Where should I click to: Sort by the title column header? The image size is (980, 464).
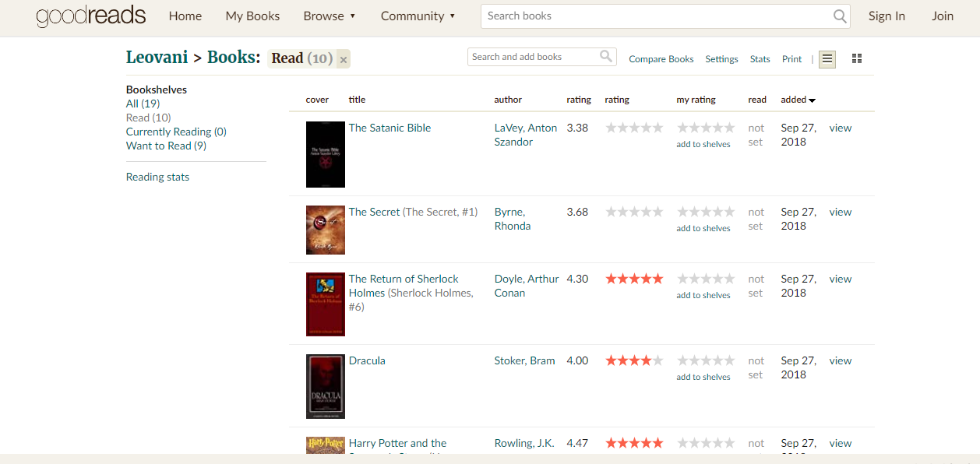pyautogui.click(x=357, y=100)
